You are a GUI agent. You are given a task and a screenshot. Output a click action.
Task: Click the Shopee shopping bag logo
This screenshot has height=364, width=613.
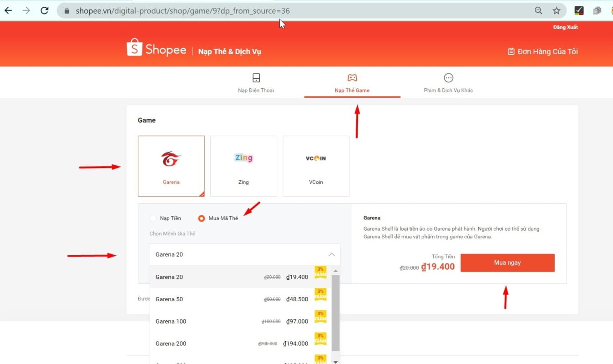(134, 47)
